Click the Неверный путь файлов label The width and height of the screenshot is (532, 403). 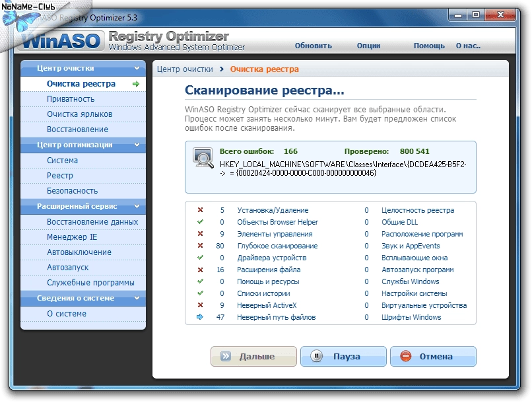click(276, 317)
